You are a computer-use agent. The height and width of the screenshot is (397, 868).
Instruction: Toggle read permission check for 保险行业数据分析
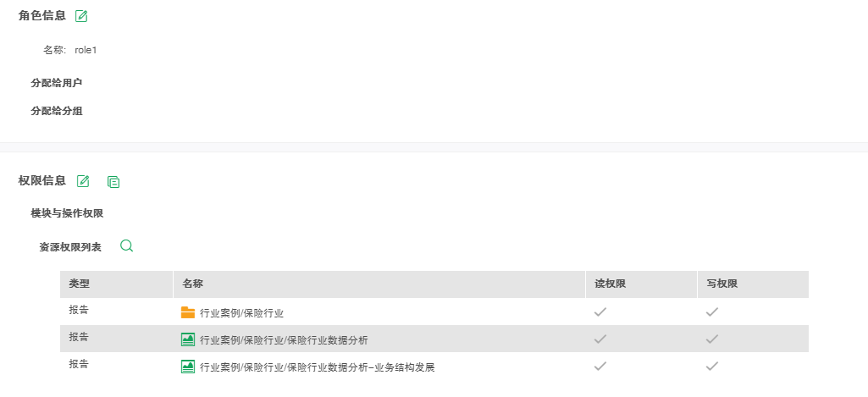click(x=600, y=339)
